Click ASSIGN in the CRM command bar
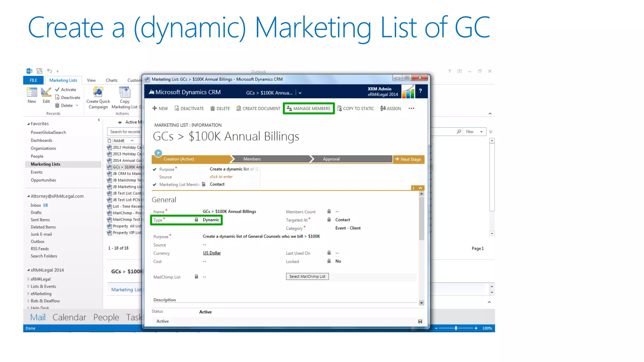 click(391, 108)
